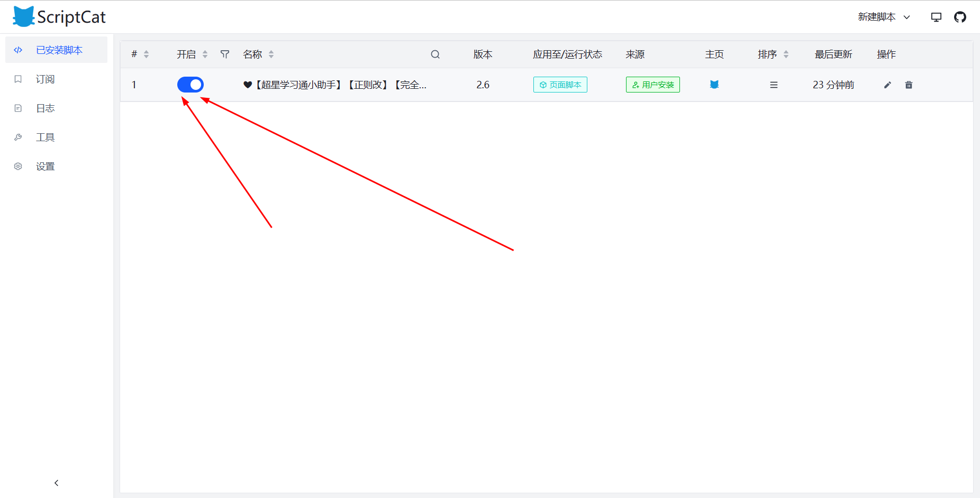Image resolution: width=980 pixels, height=498 pixels.
Task: Open the script homepage cat icon
Action: point(714,85)
